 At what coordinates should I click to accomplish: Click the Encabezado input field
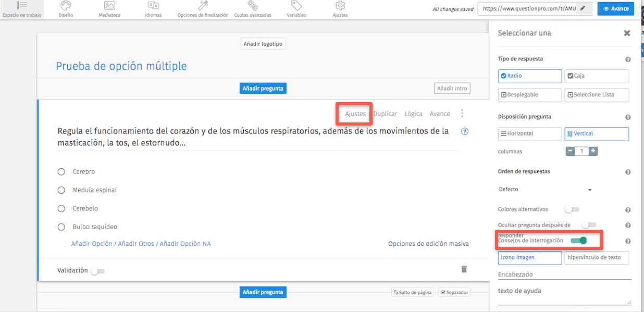(x=565, y=274)
